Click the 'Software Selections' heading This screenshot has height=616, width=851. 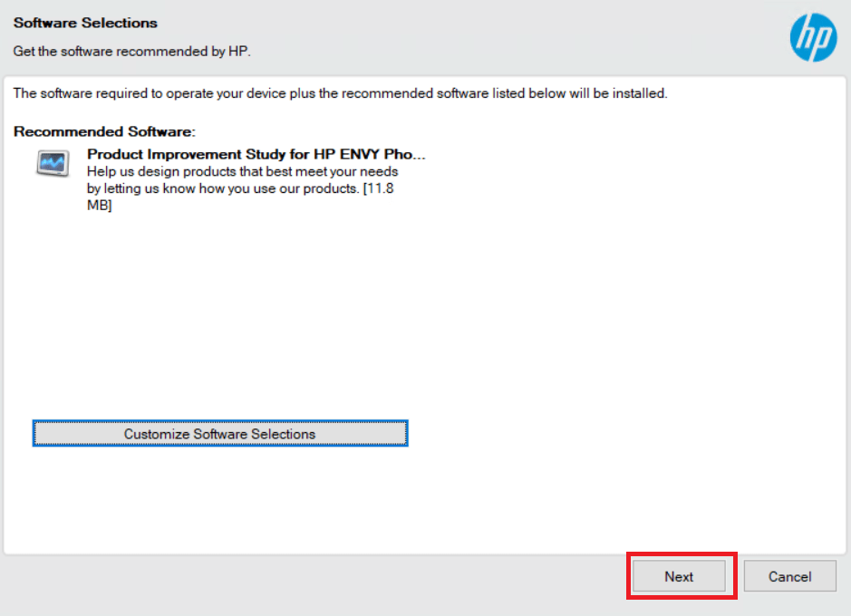click(x=85, y=23)
